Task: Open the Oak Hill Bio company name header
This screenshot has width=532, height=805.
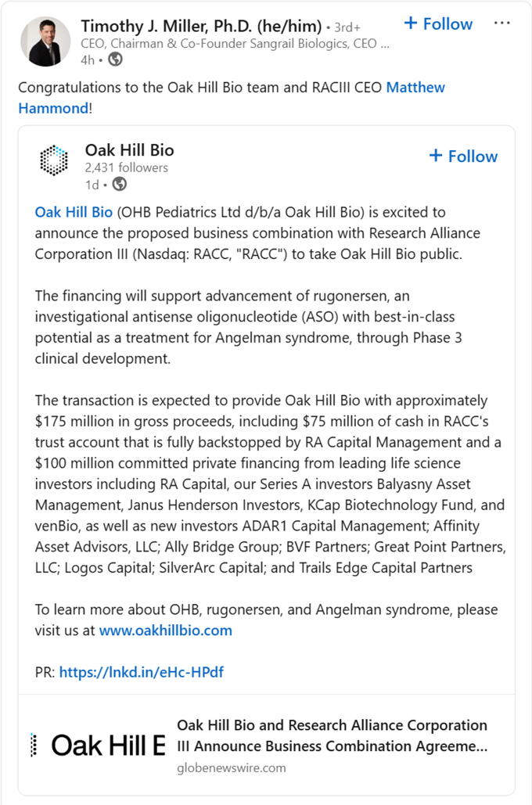Action: (x=129, y=150)
